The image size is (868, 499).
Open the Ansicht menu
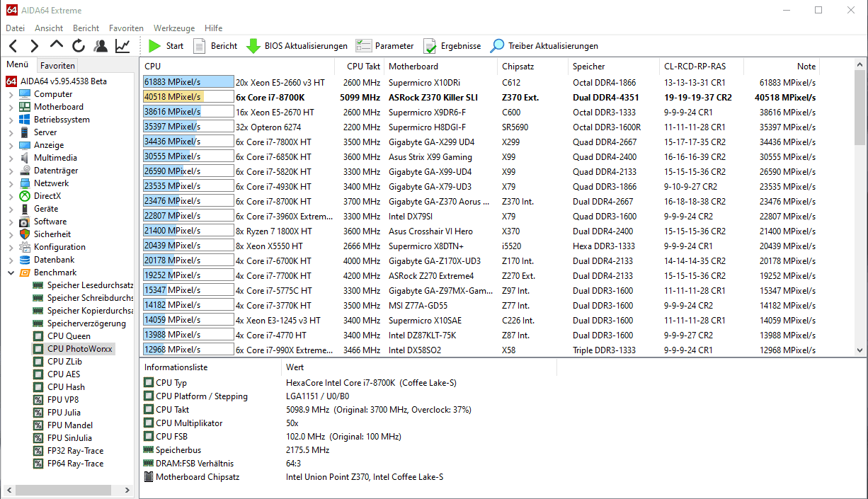(x=49, y=28)
